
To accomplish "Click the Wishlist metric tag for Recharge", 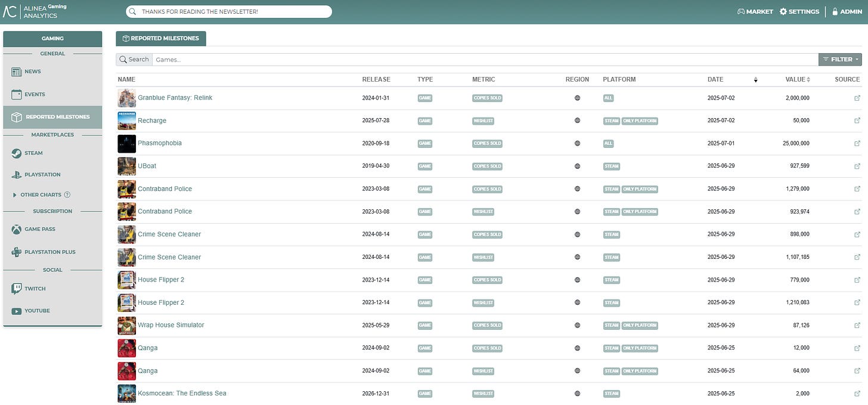I will pos(483,120).
